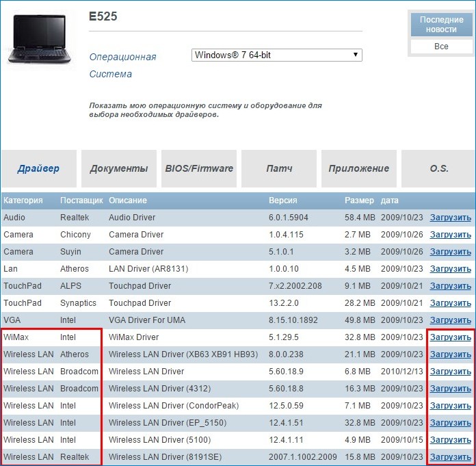
Task: Select the BIOS/Firmware tab
Action: click(x=199, y=168)
